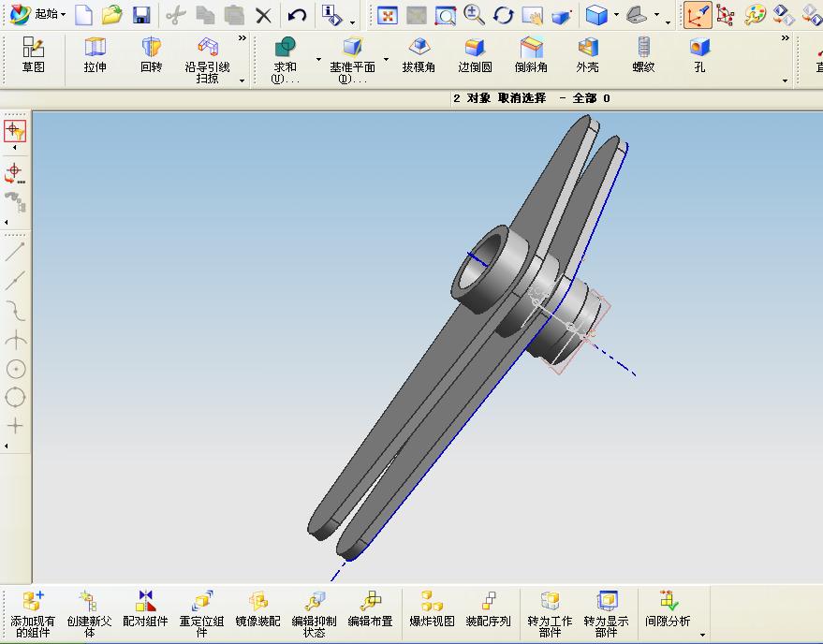Screen dimensions: 823x644
Task: Select the 孔 hole tool
Action: [699, 54]
